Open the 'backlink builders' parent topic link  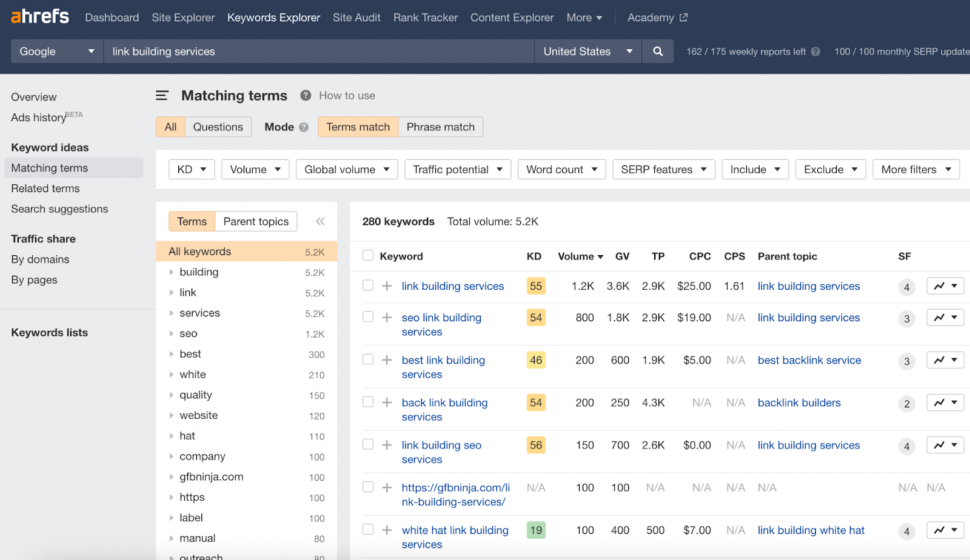(799, 403)
